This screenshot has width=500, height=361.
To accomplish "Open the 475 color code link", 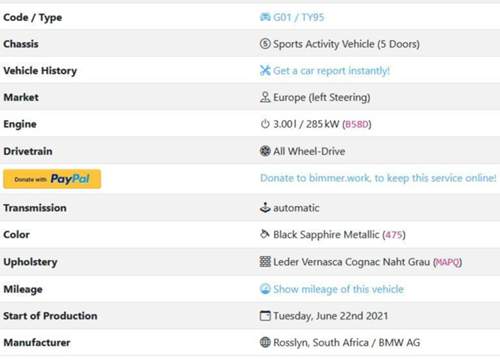I will point(394,235).
